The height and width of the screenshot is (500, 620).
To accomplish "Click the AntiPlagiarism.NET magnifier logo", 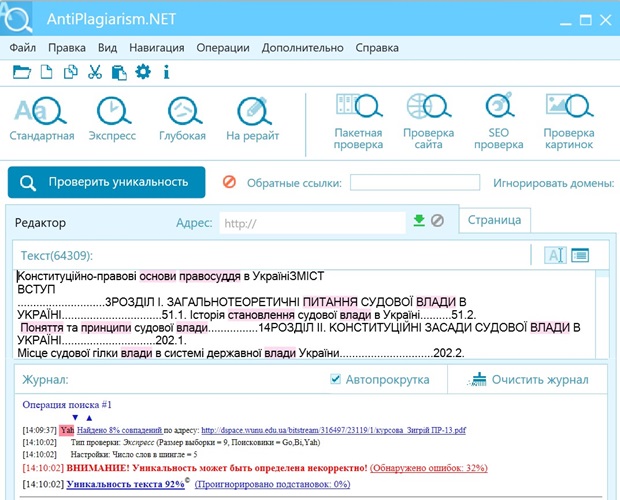I will point(17,18).
